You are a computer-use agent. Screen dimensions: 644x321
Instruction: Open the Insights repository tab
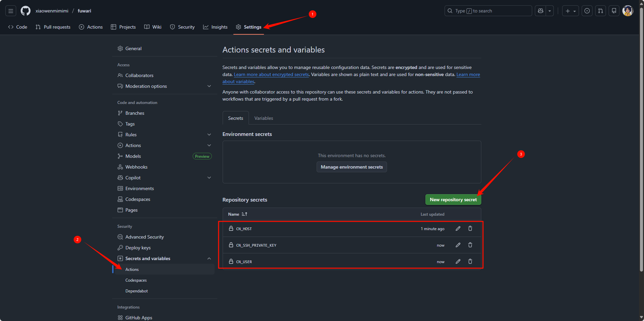point(215,27)
